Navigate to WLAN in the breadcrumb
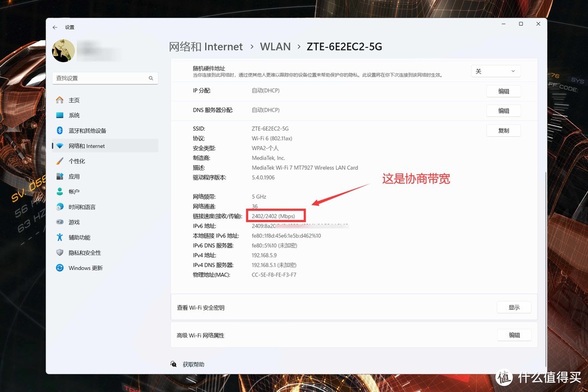The width and height of the screenshot is (588, 392). point(275,47)
